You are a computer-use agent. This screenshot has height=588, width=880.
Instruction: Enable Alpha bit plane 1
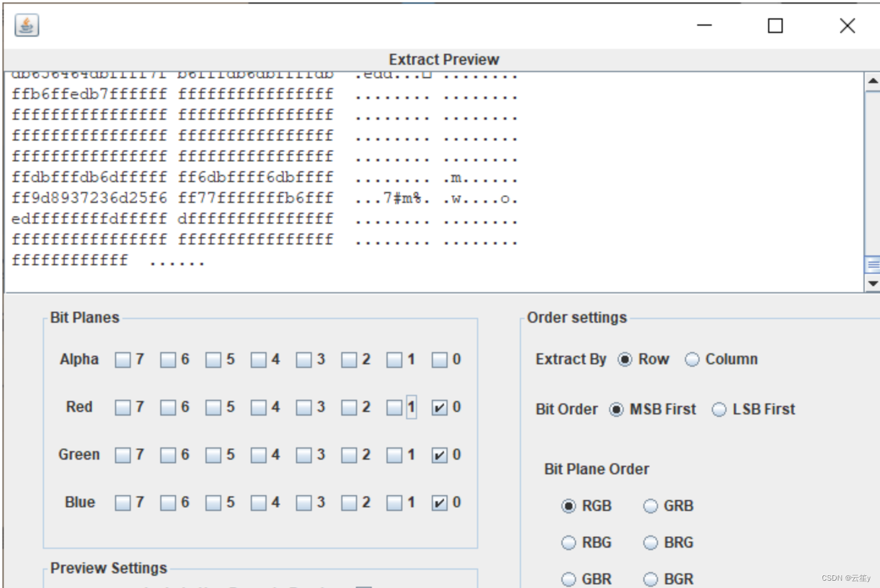[x=394, y=360]
